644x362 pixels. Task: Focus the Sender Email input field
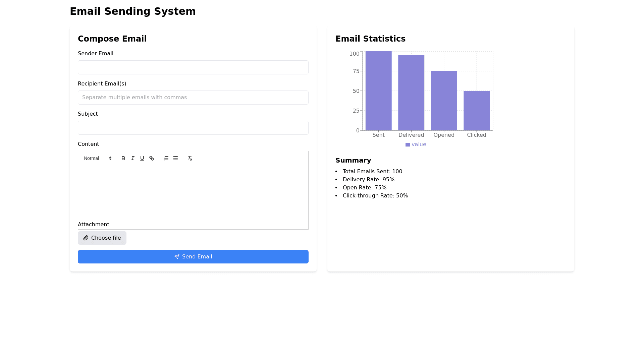tap(193, 67)
